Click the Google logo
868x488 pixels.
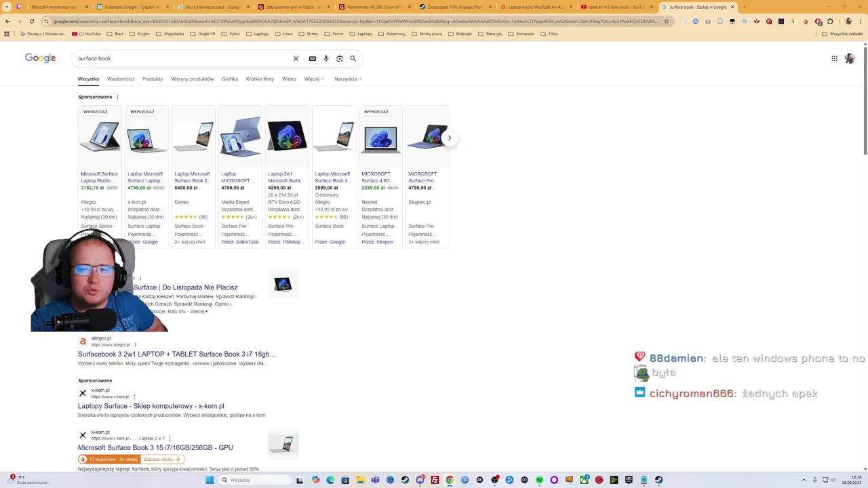pyautogui.click(x=41, y=58)
